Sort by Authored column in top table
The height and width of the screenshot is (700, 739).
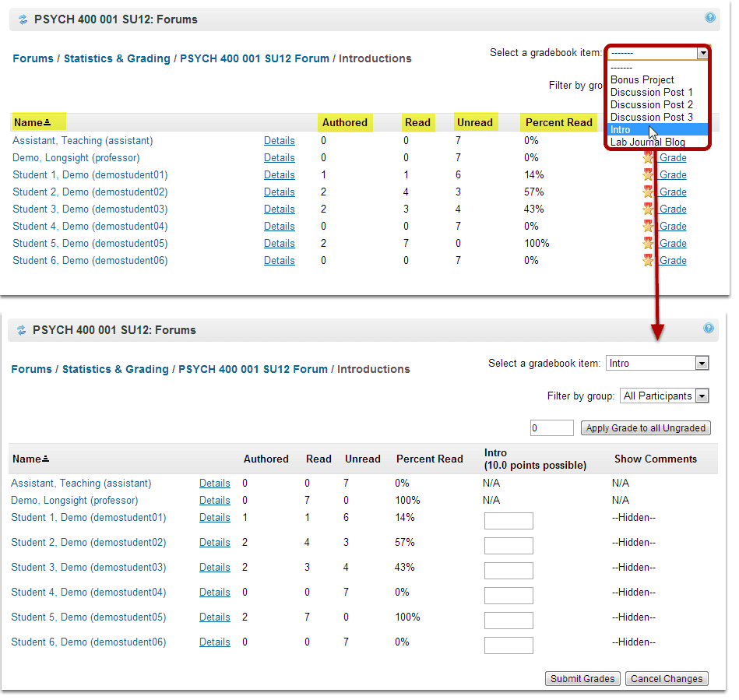[345, 122]
